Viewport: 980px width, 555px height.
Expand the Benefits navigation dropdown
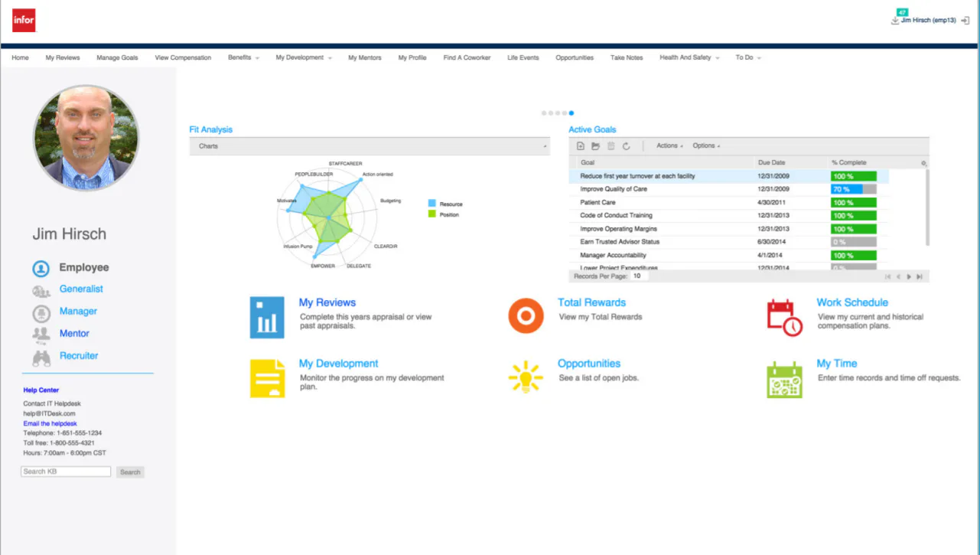243,57
